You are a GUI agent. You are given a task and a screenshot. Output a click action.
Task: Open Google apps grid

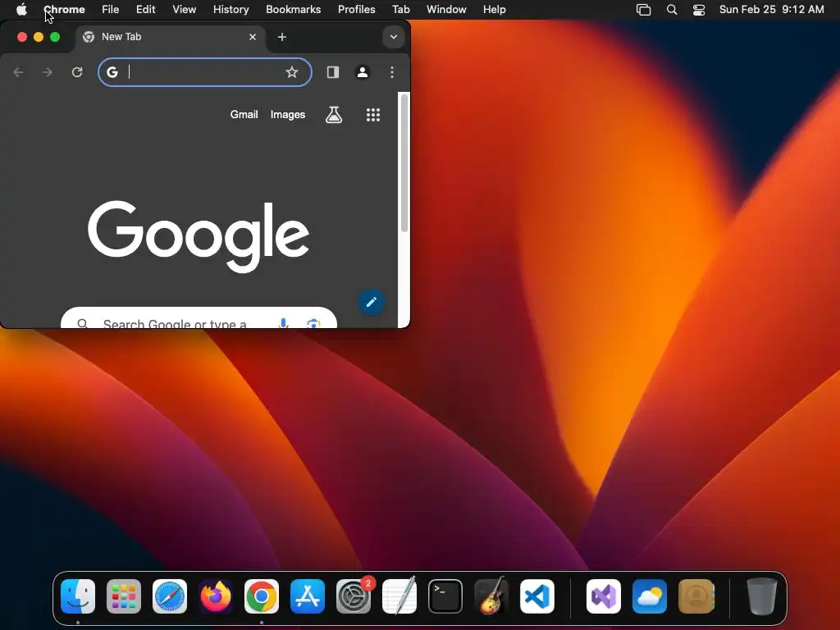tap(373, 115)
